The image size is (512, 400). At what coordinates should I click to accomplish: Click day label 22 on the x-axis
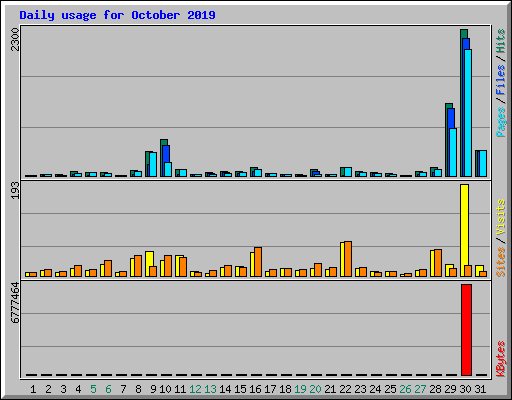[x=345, y=389]
